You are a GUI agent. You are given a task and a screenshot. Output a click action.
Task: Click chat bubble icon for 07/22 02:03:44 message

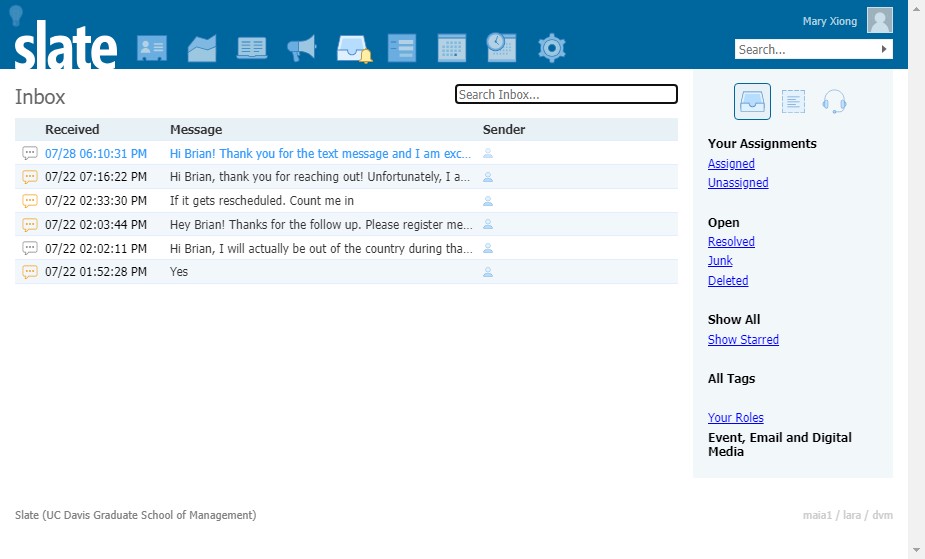[x=29, y=225]
